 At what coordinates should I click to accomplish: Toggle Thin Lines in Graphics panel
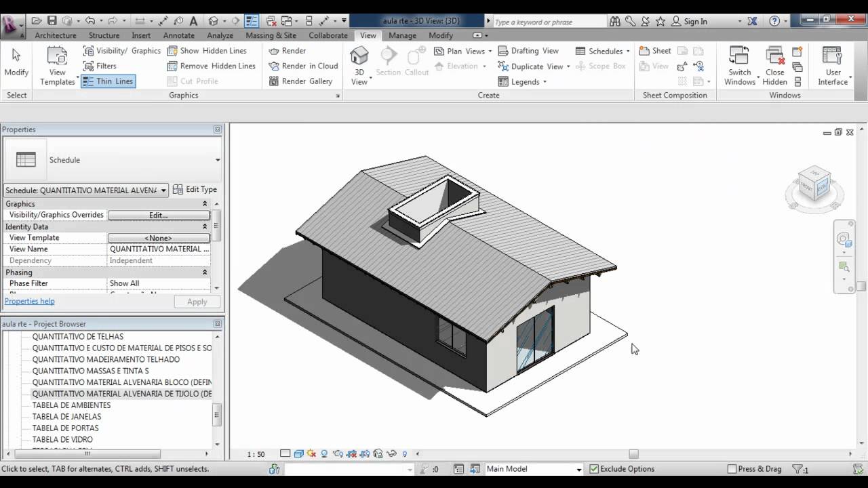click(x=108, y=81)
